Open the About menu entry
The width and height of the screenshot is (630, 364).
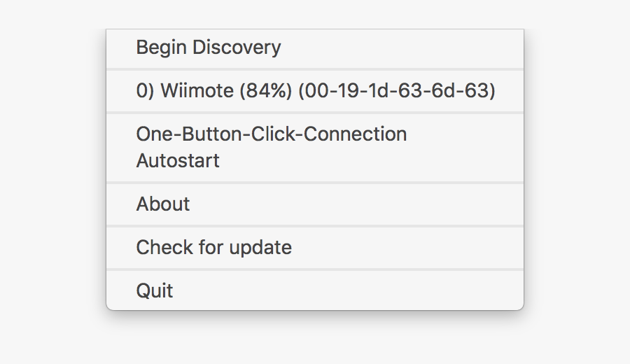click(x=163, y=204)
